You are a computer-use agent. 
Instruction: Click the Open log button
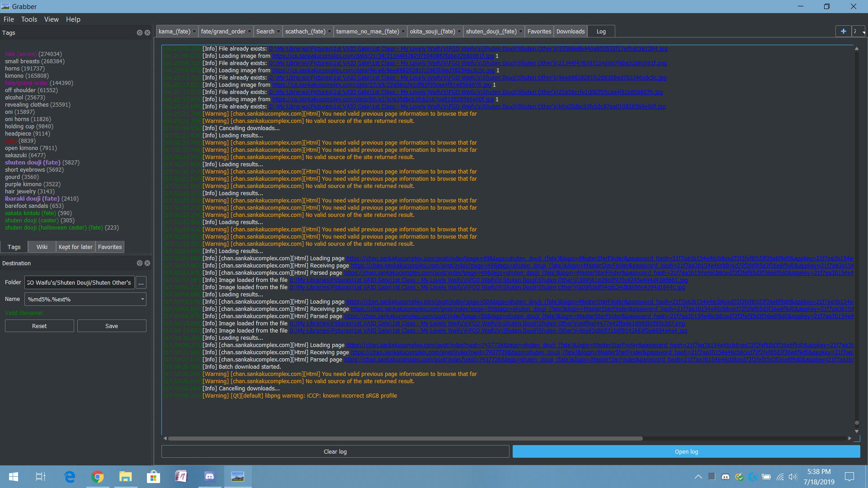point(686,452)
